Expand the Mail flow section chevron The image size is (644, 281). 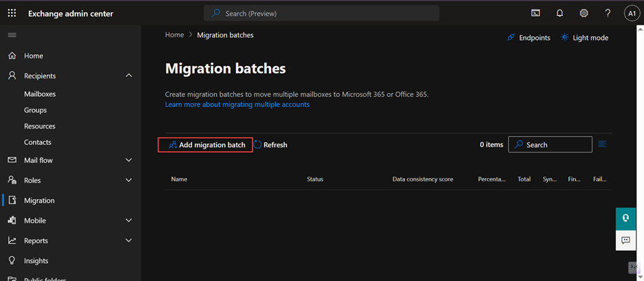(x=129, y=160)
